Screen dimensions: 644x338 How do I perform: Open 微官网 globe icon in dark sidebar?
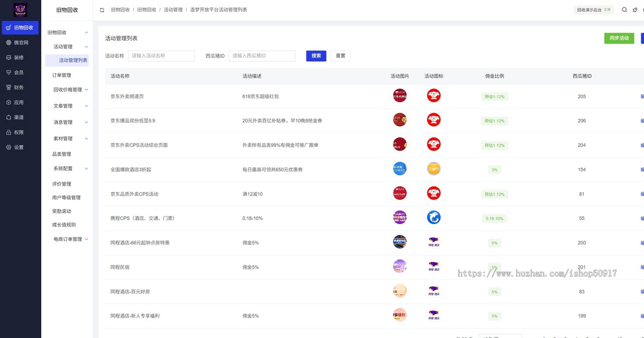point(9,42)
